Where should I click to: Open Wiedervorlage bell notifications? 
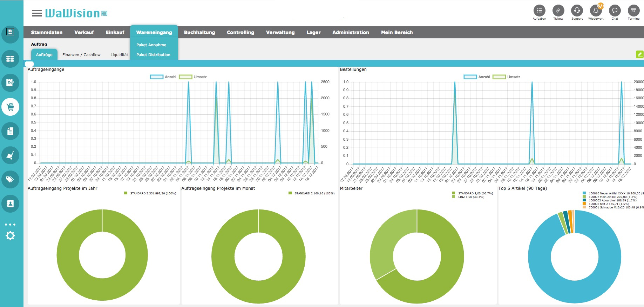[596, 11]
